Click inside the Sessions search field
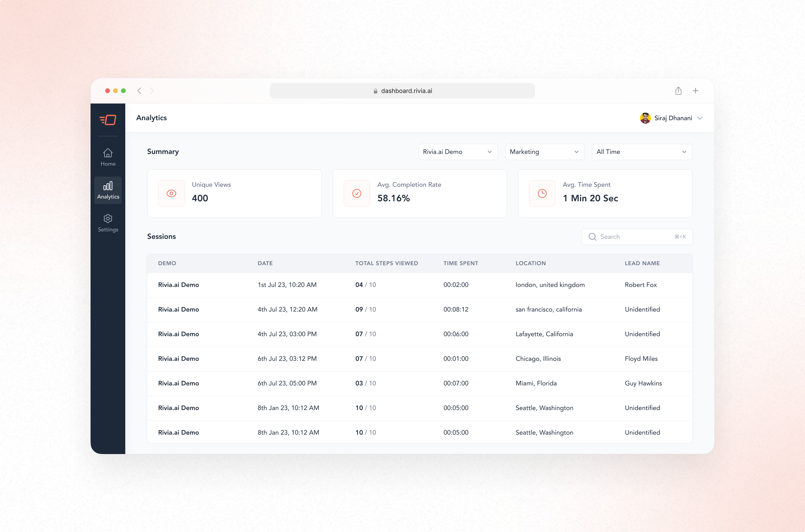Screen dimensions: 805x532 click(x=635, y=237)
